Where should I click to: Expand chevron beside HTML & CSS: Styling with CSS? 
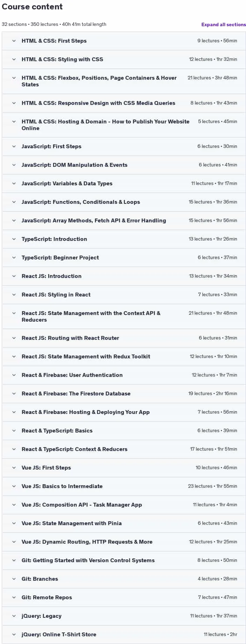14,59
